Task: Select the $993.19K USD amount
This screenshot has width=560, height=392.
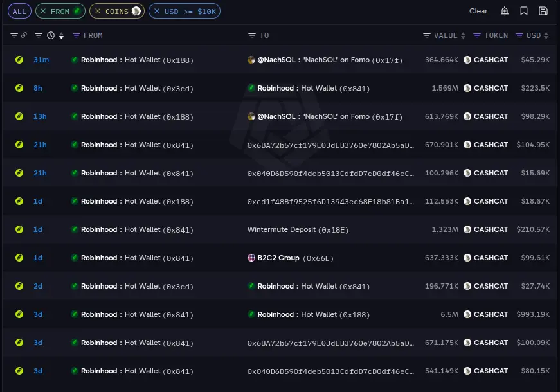Action: [x=533, y=314]
